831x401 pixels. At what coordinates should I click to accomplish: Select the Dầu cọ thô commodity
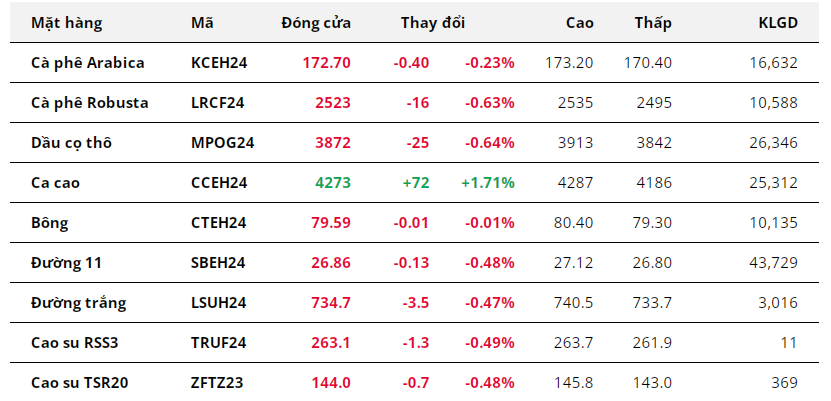click(x=71, y=142)
